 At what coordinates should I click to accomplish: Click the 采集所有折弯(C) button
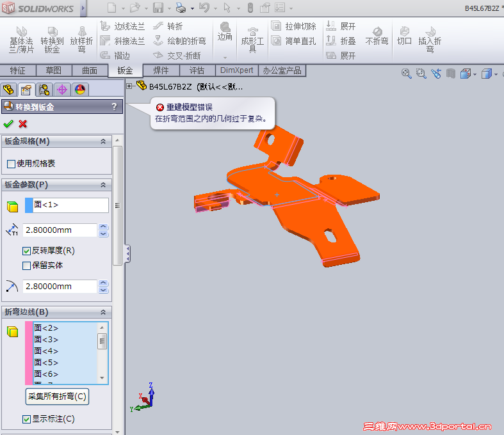[57, 396]
